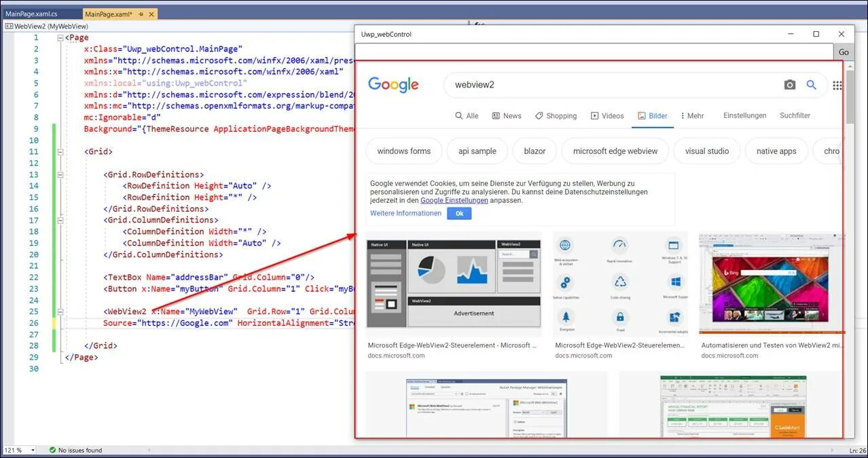This screenshot has width=868, height=458.
Task: Click Automatisieren und Testen von WebView2 title
Action: point(772,345)
